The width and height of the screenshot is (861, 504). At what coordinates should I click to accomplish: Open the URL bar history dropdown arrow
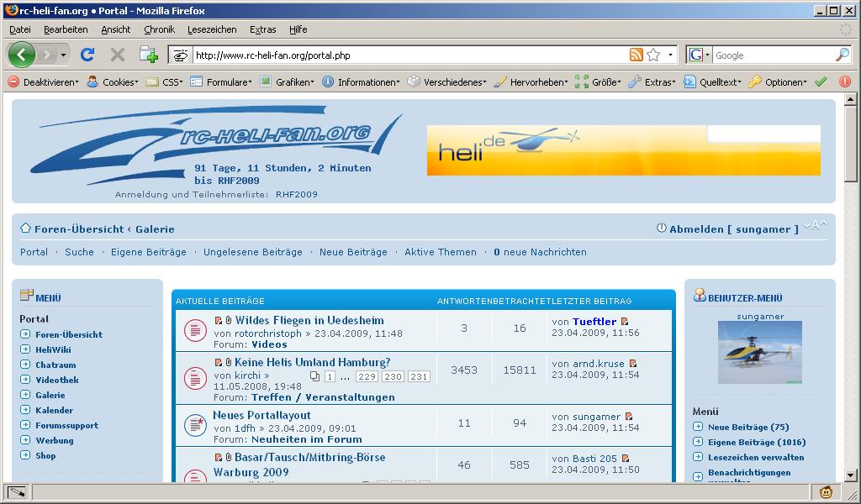point(670,55)
